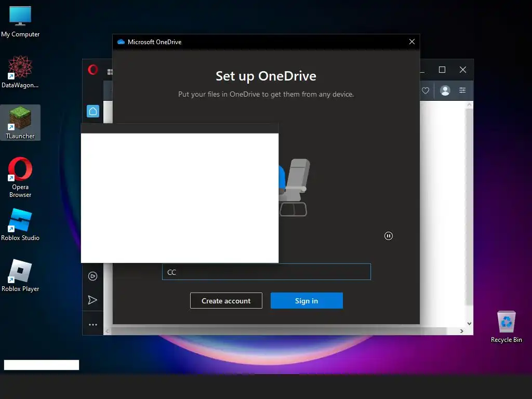532x399 pixels.
Task: Close the Opera browser window
Action: tap(463, 70)
